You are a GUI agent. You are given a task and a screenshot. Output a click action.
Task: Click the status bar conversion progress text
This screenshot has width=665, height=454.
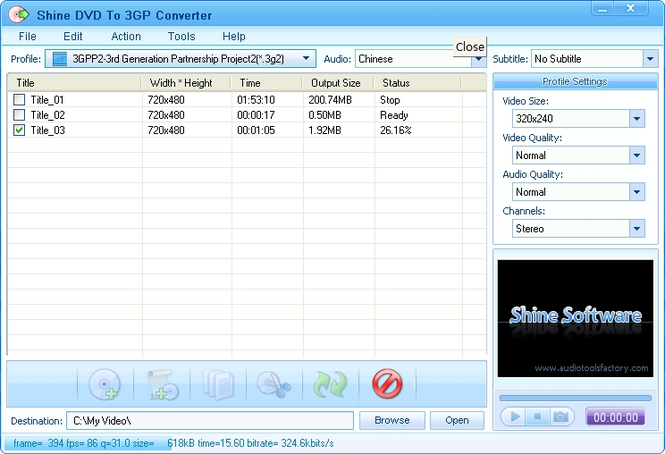pos(173,443)
